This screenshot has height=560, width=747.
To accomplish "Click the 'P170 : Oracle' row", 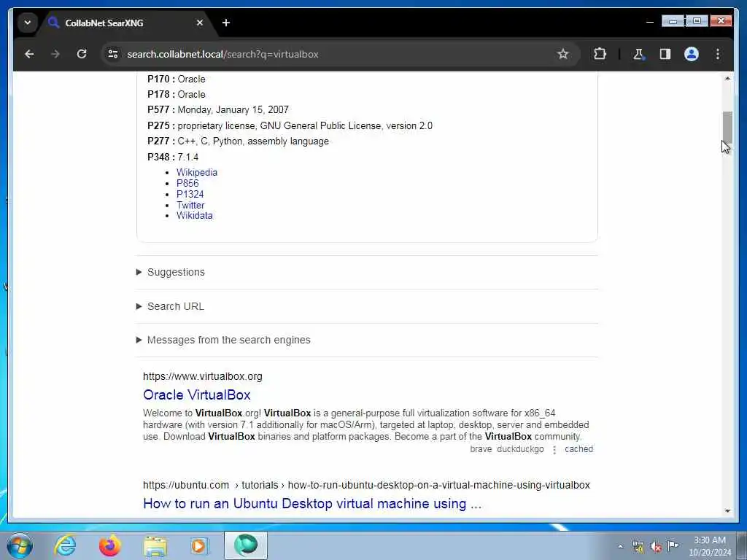I will [177, 79].
